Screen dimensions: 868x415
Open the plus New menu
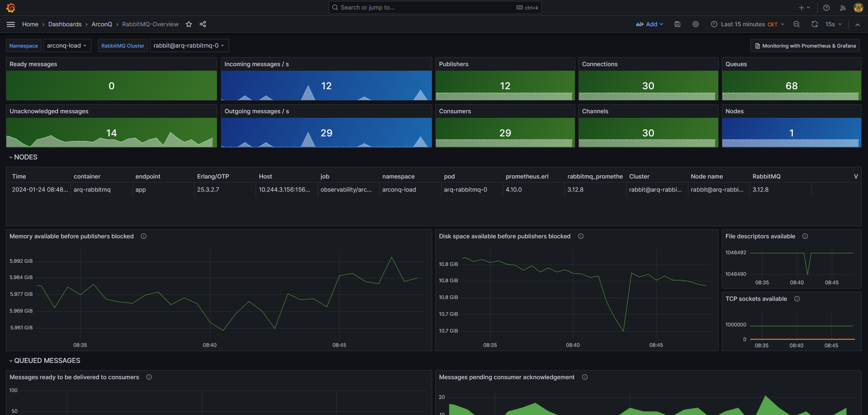point(804,8)
